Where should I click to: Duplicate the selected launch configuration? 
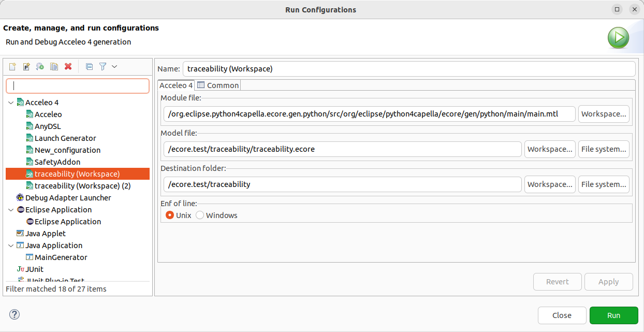point(54,67)
